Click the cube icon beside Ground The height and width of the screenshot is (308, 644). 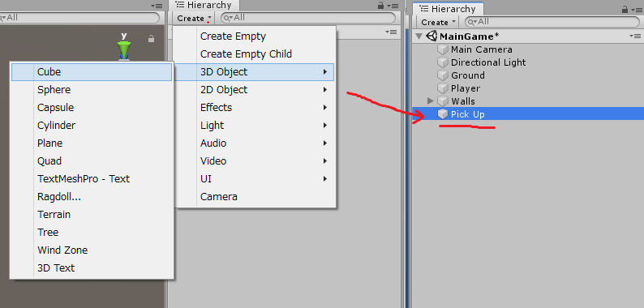442,75
